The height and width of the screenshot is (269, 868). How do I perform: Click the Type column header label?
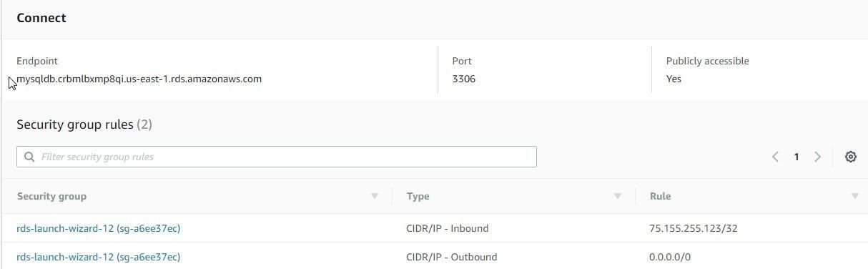point(418,196)
